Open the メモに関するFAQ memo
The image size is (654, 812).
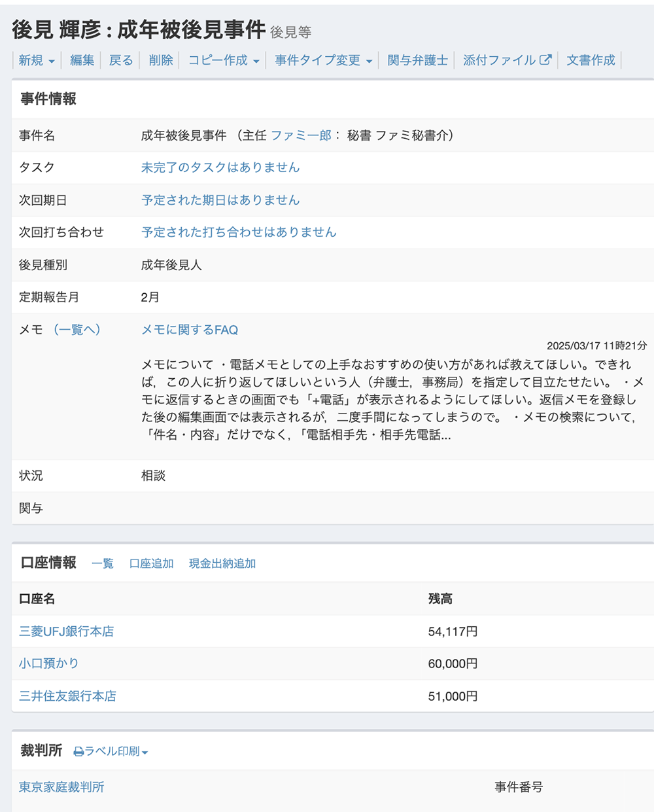coord(190,330)
